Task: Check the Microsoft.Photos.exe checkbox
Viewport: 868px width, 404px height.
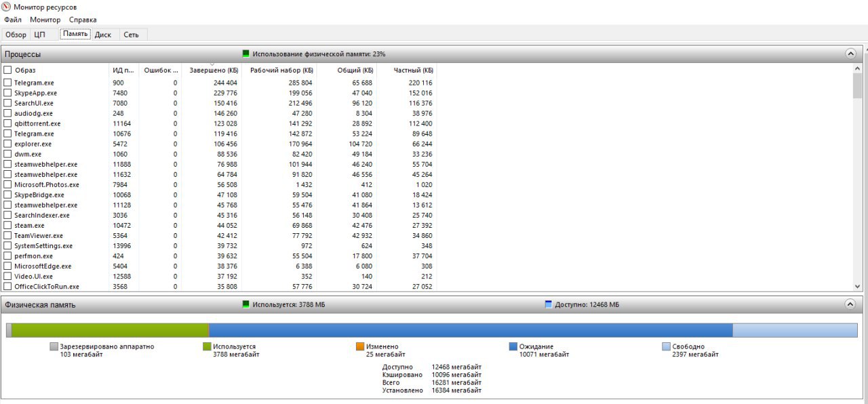Action: pyautogui.click(x=7, y=184)
